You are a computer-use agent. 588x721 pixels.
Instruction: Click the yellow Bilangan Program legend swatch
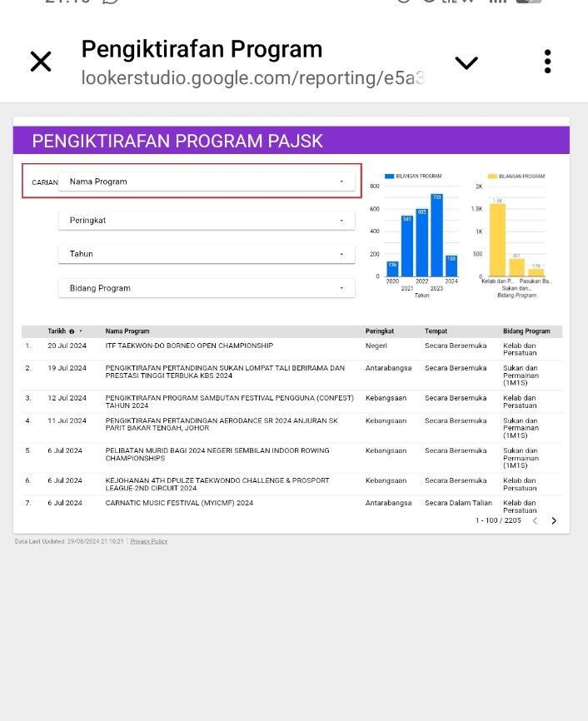[x=492, y=177]
